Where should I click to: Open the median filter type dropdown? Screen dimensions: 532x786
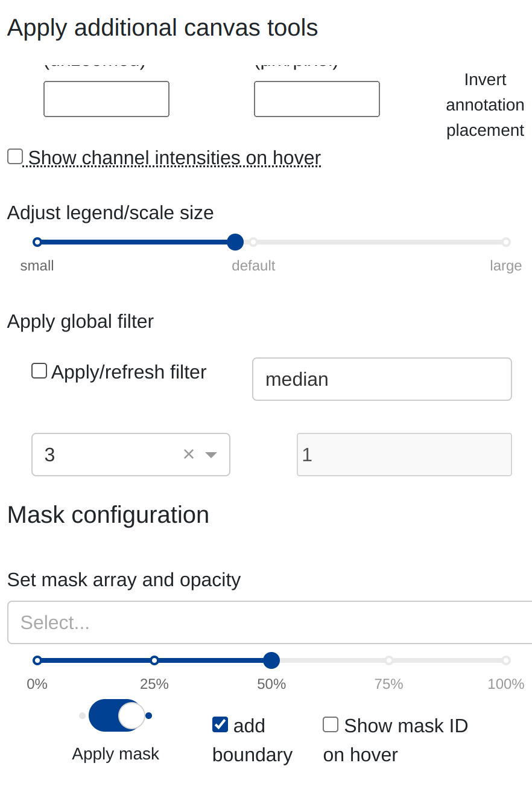coord(381,379)
